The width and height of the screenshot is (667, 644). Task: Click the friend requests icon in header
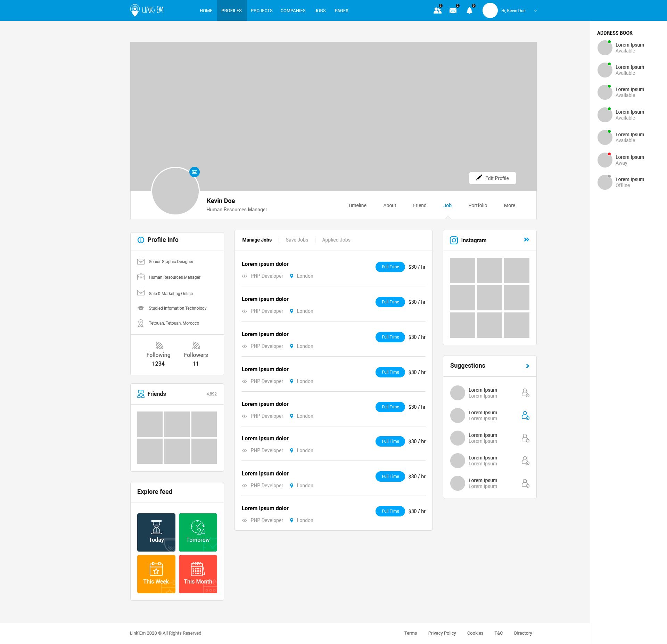coord(437,11)
